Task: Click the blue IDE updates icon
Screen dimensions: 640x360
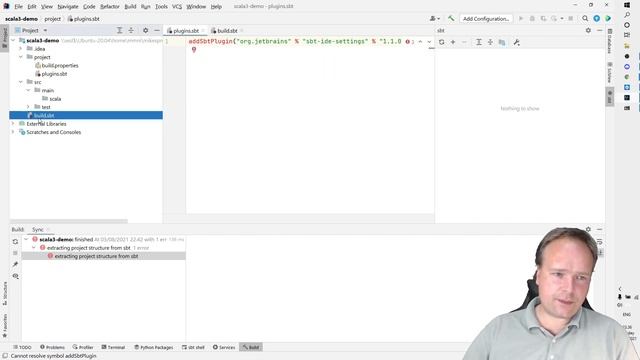Action: (596, 18)
